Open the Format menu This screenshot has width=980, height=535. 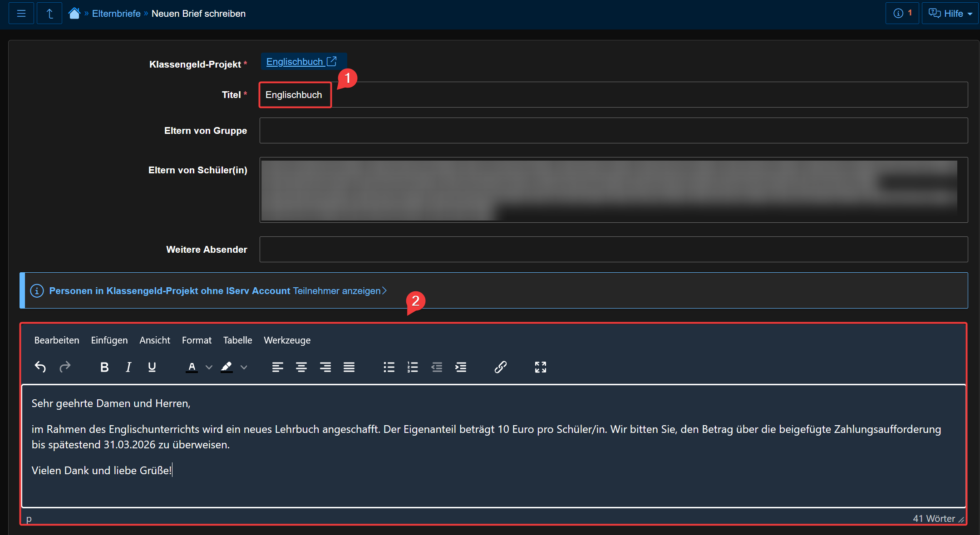tap(197, 340)
